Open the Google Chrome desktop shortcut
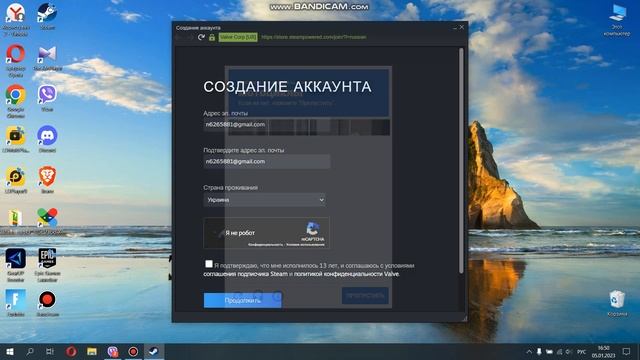Viewport: 640px width, 360px height. 16,101
